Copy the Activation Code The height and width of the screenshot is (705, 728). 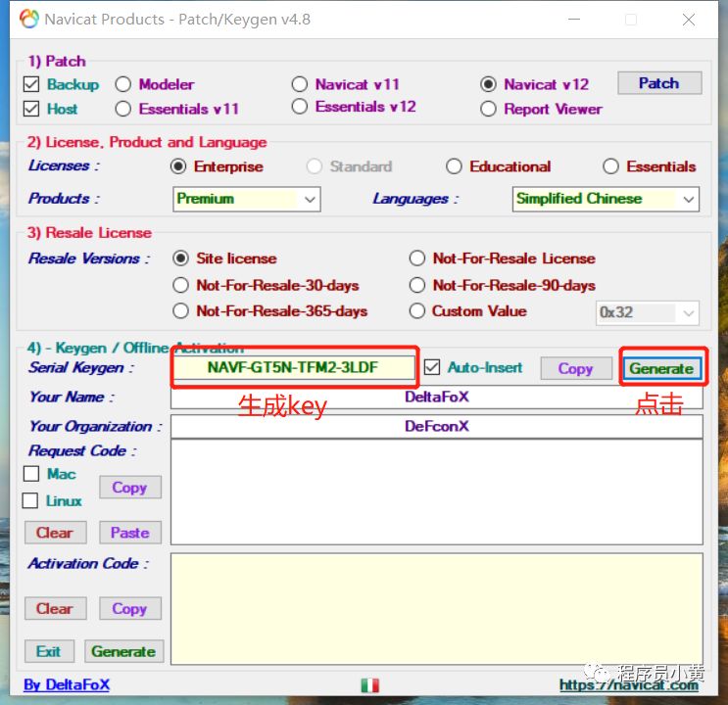point(130,608)
